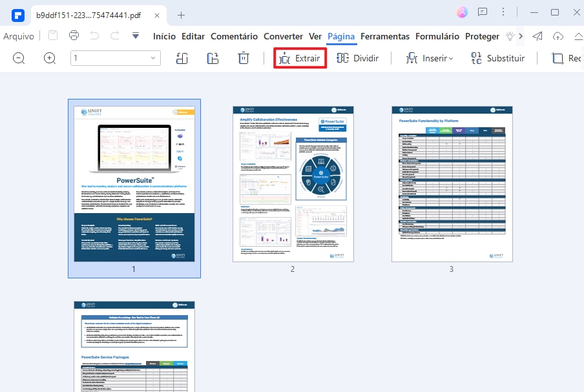Screen dimensions: 584x392
Task: Upload document using cloud icon
Action: [x=558, y=36]
